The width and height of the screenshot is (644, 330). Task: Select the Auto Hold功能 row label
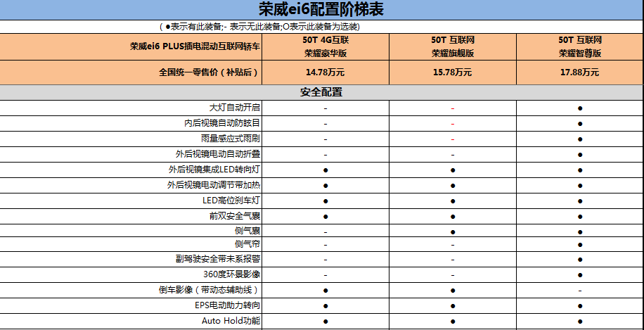[x=231, y=321]
